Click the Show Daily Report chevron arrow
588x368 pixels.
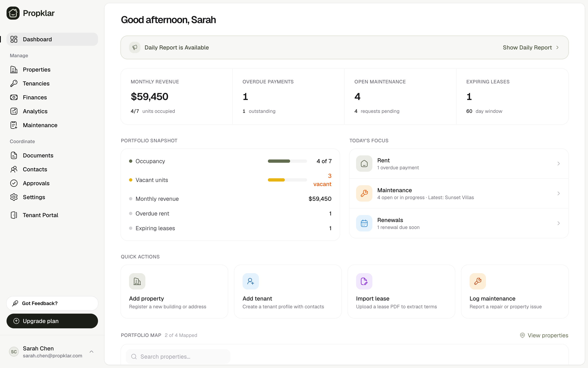pyautogui.click(x=557, y=47)
